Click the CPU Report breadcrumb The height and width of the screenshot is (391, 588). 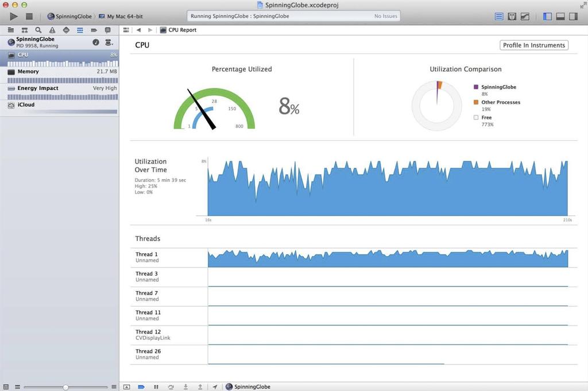pos(178,30)
